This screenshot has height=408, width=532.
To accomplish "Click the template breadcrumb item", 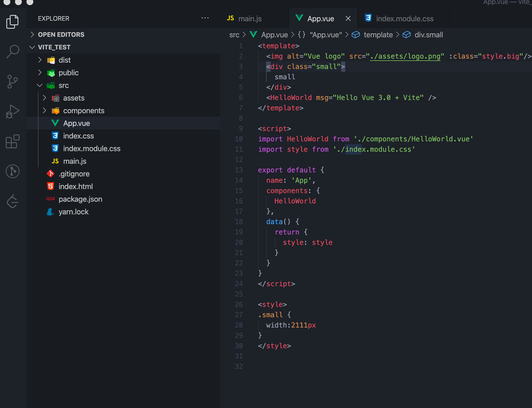I will pyautogui.click(x=378, y=35).
